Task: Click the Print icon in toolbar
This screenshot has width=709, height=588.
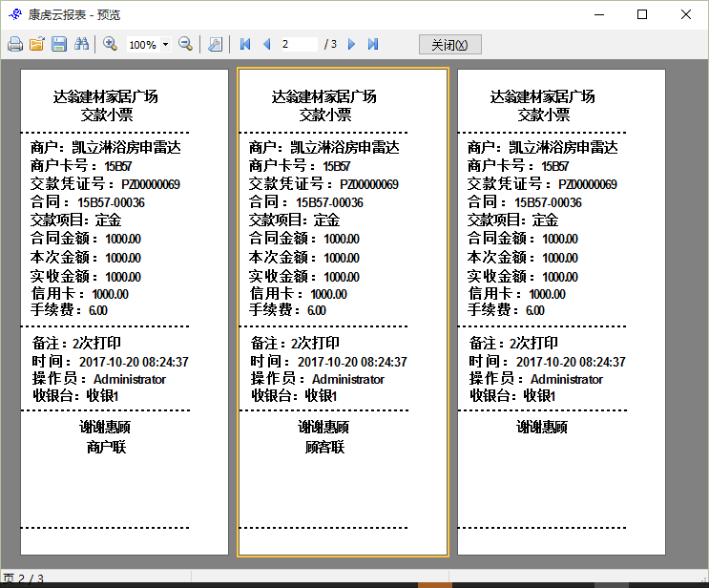Action: 15,45
